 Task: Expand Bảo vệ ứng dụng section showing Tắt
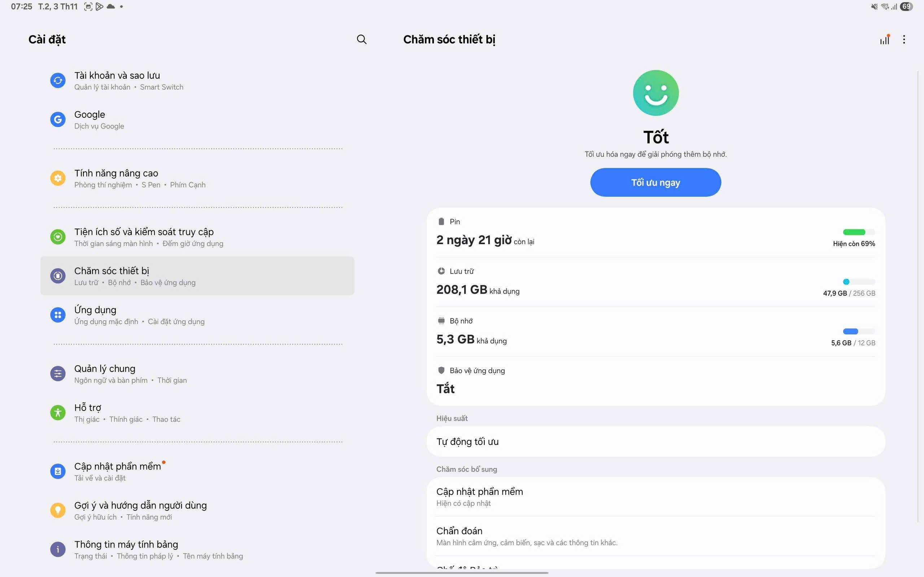(x=655, y=381)
